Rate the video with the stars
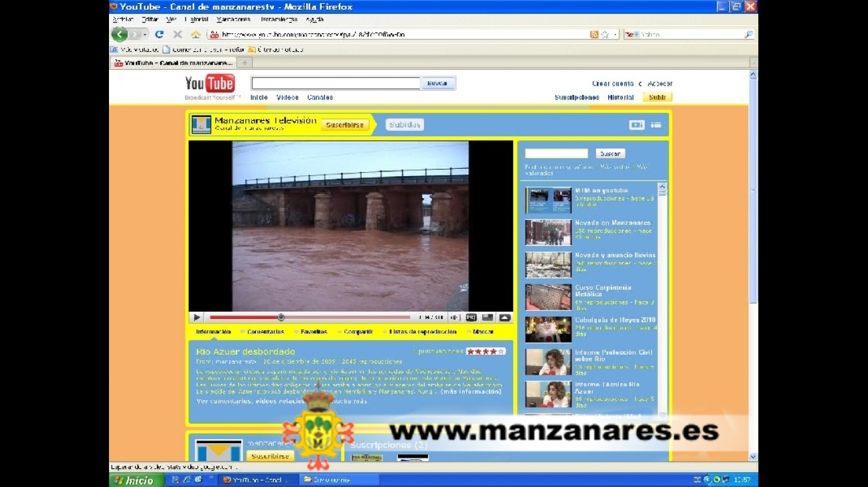Viewport: 868px width, 487px height. tap(486, 351)
